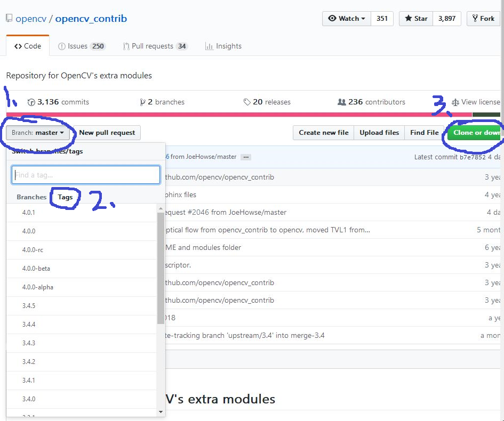The image size is (504, 421).
Task: Click the eye icon on Watch button
Action: click(333, 18)
